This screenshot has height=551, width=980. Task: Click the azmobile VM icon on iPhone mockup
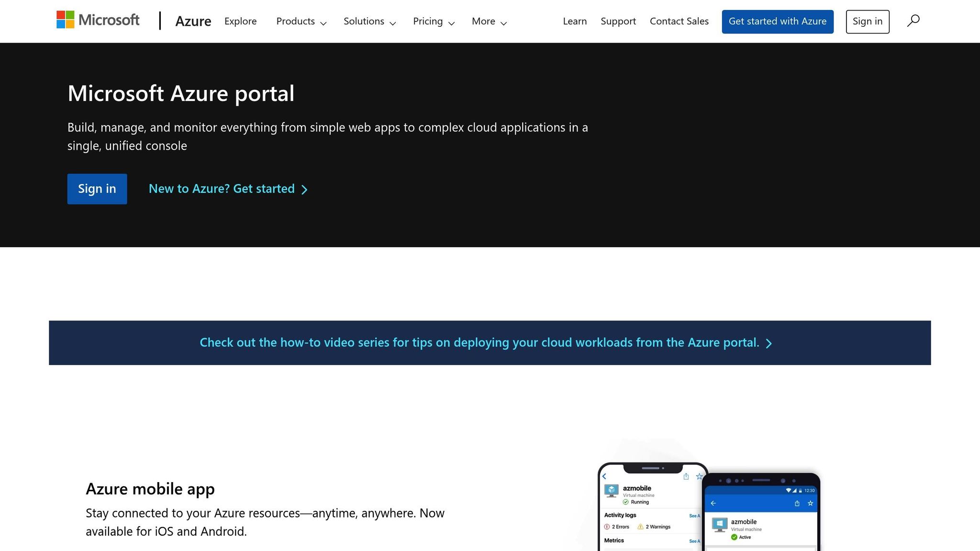coord(611,491)
